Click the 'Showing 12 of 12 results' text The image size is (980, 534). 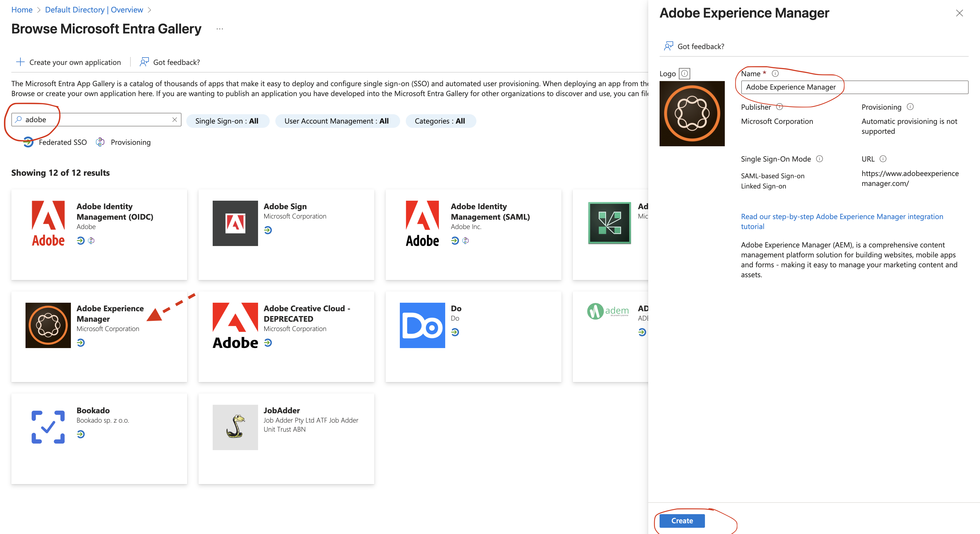(60, 173)
